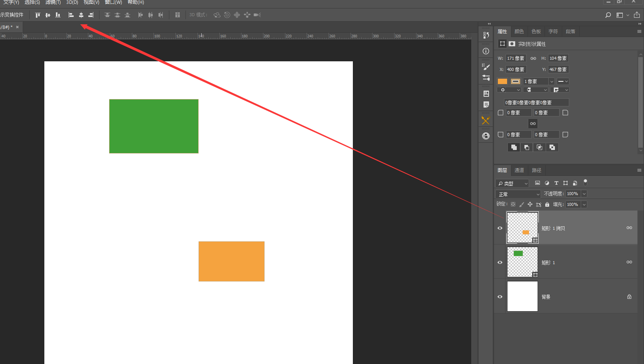Open stroke line cap type dropdown

click(536, 90)
